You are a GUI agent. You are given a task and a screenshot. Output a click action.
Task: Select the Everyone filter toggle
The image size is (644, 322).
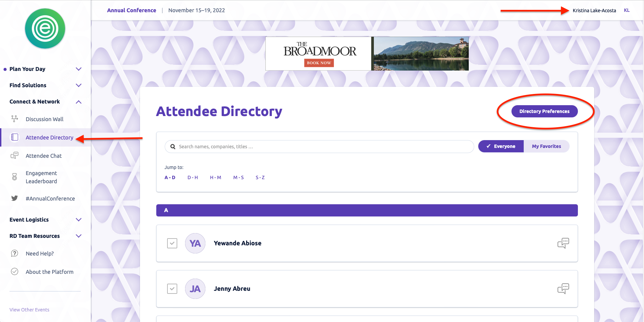coord(501,146)
